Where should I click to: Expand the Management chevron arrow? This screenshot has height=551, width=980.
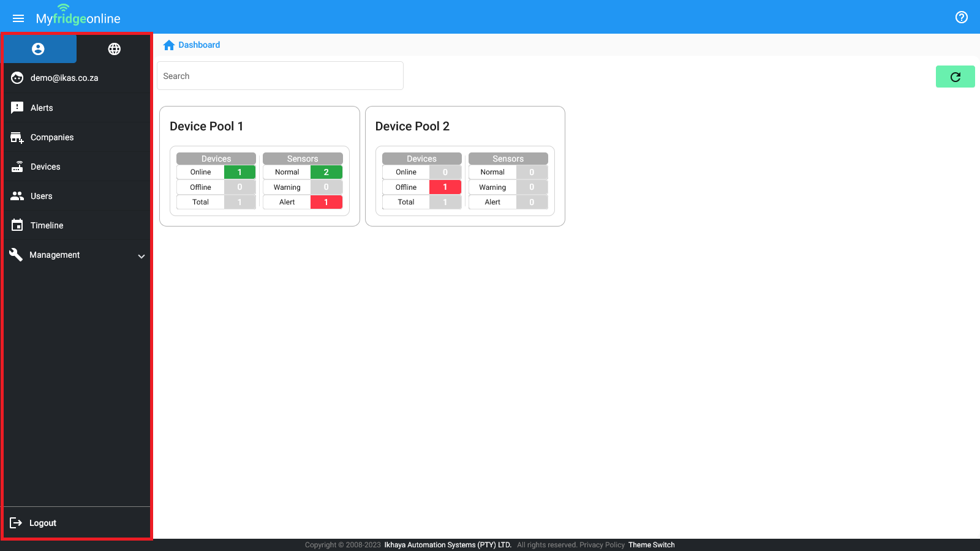[x=141, y=256]
